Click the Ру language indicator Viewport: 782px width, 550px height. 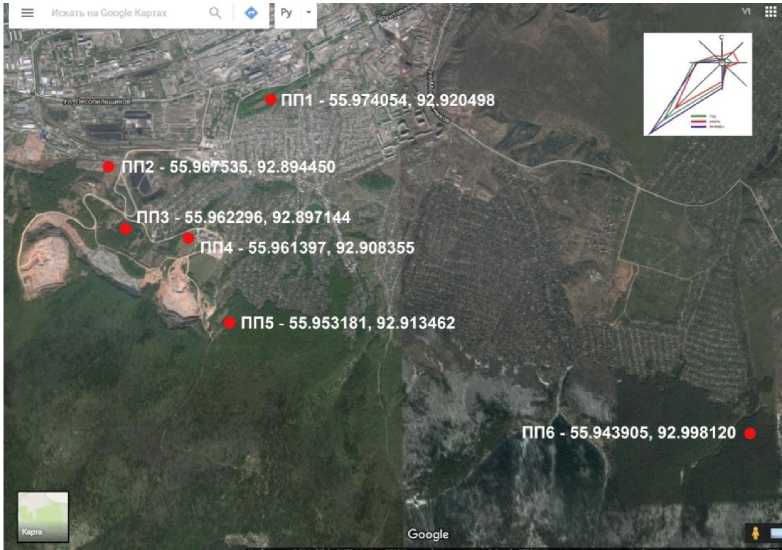pyautogui.click(x=286, y=13)
